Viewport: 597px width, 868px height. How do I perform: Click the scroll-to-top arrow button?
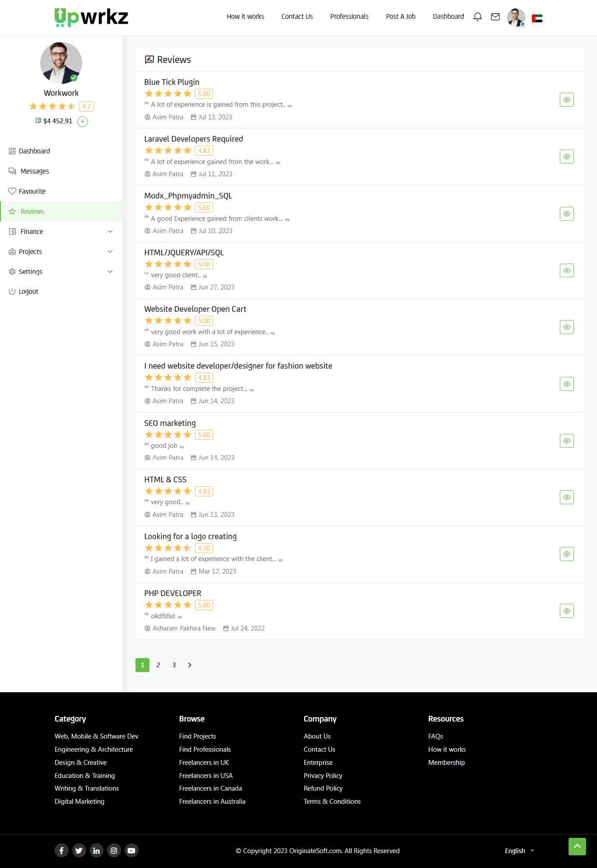click(577, 847)
